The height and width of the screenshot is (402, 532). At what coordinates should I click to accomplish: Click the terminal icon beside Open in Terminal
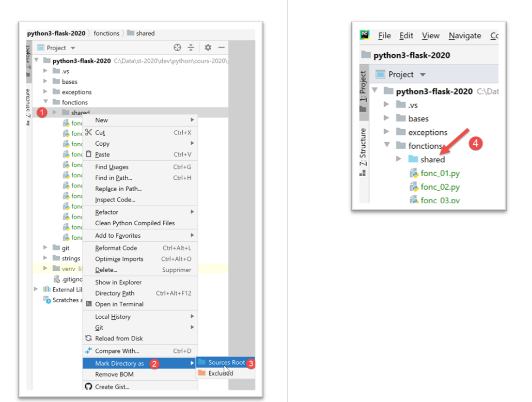[x=88, y=304]
